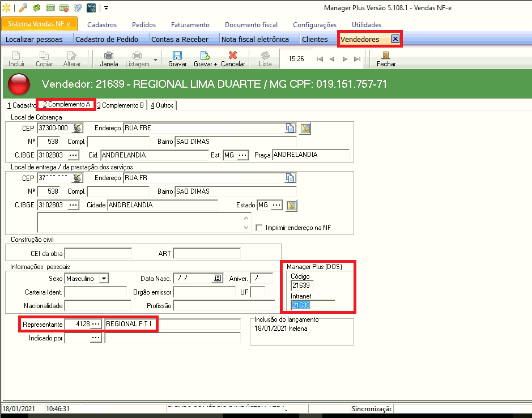Open the Janela printer icon
Screen dimensions: 532x418
(x=109, y=56)
